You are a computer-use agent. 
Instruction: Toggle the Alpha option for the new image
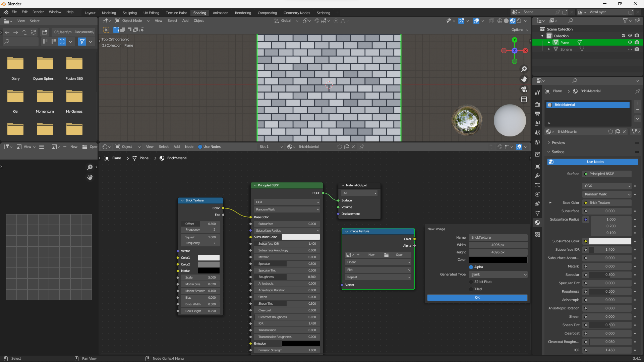click(471, 267)
